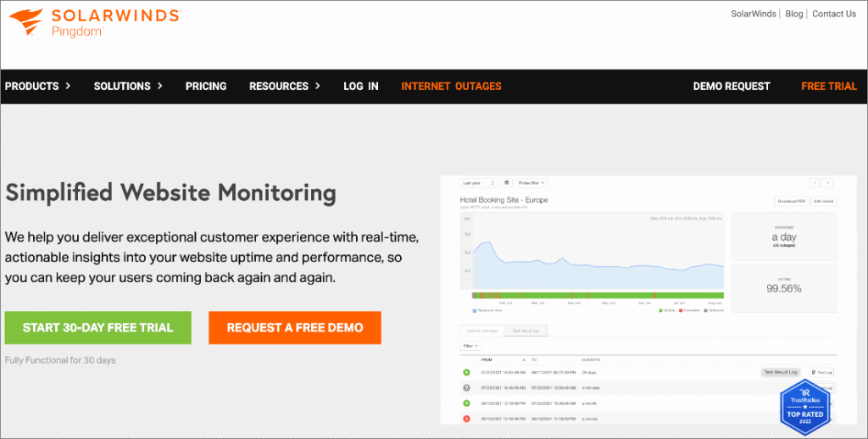Click Test Log button in the '29 days' row
This screenshot has width=868, height=439.
(x=821, y=373)
